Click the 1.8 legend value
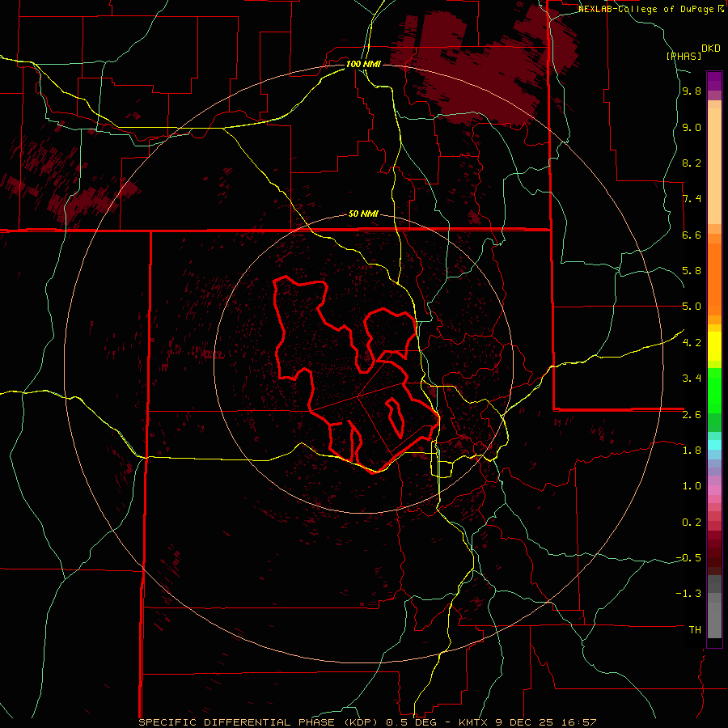728x728 pixels. pyautogui.click(x=692, y=450)
